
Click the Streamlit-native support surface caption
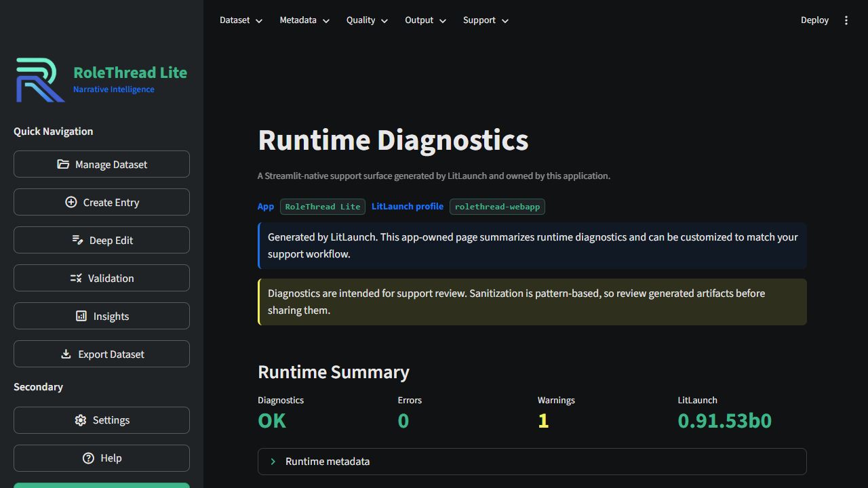click(434, 176)
